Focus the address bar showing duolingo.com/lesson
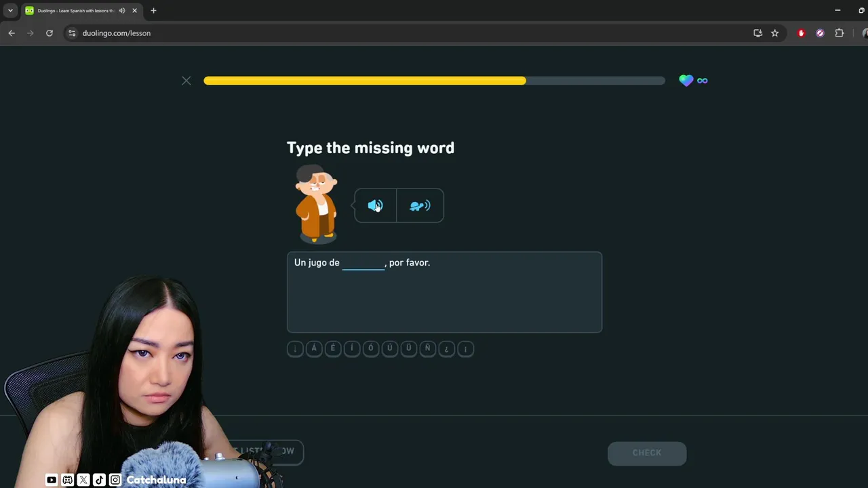This screenshot has width=868, height=488. (x=407, y=33)
